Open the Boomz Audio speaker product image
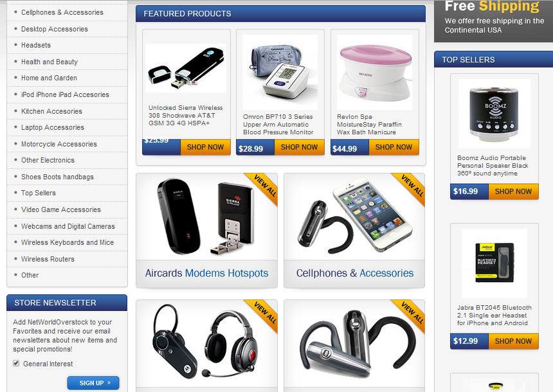Image resolution: width=553 pixels, height=392 pixels. pyautogui.click(x=494, y=114)
